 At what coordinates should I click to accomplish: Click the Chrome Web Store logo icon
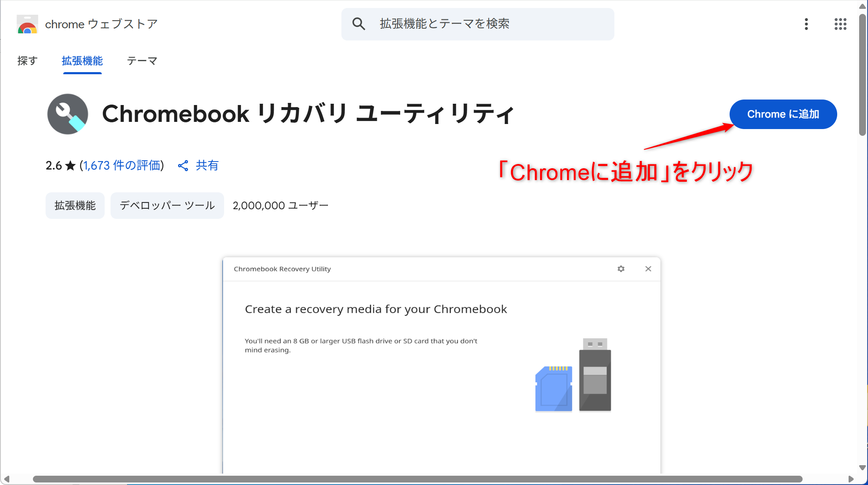(27, 24)
